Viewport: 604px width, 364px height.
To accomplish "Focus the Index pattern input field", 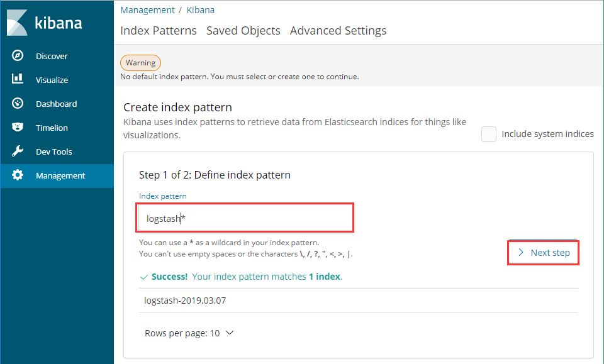I will pos(245,218).
